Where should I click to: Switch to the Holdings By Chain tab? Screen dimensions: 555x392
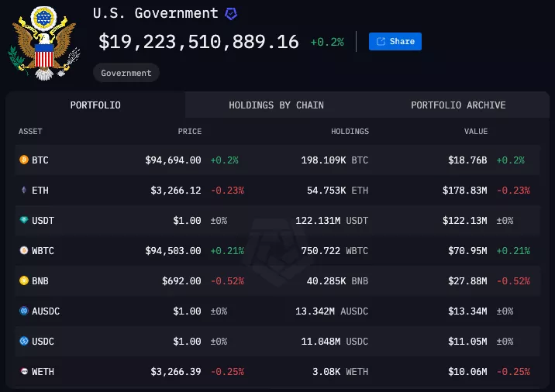click(x=276, y=105)
